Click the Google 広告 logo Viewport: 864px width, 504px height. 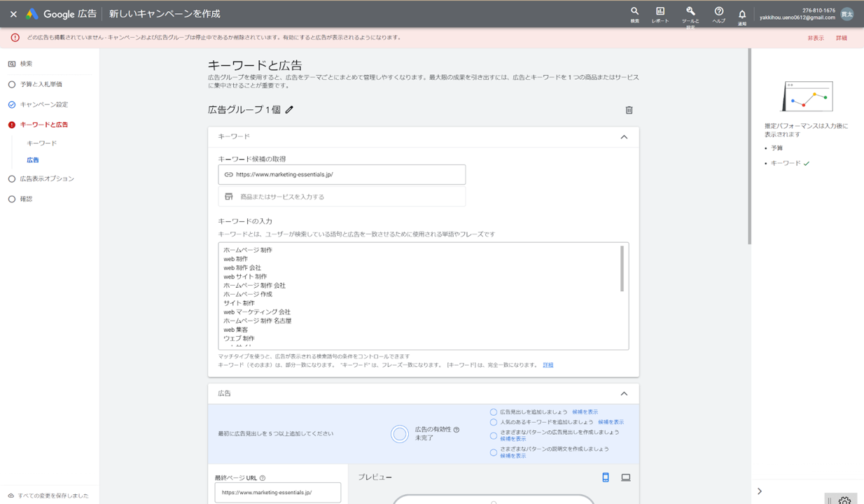61,14
